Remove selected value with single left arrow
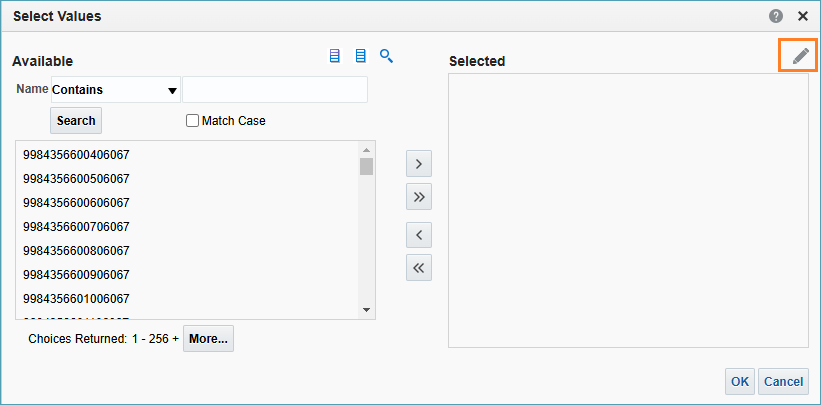Image resolution: width=821 pixels, height=405 pixels. [x=419, y=235]
